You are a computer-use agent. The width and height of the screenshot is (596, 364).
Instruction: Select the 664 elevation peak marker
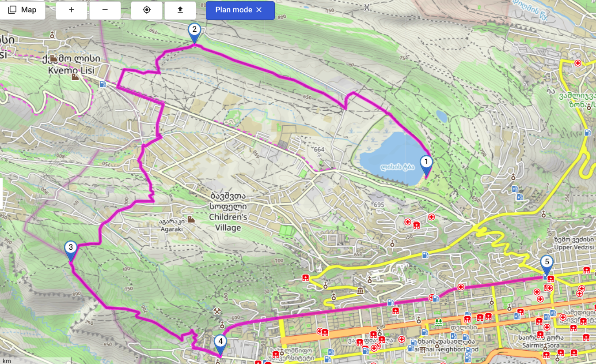click(319, 155)
